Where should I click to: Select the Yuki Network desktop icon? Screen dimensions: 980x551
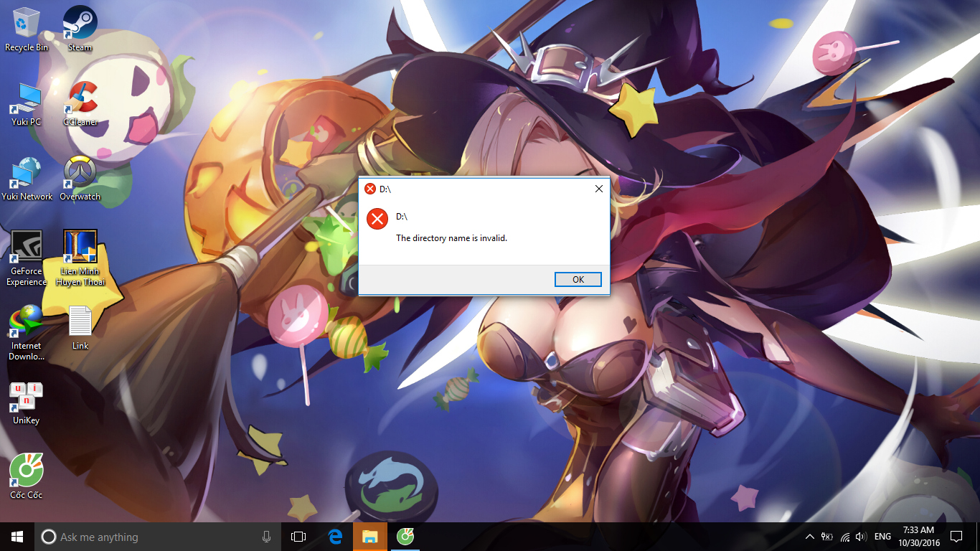click(27, 179)
